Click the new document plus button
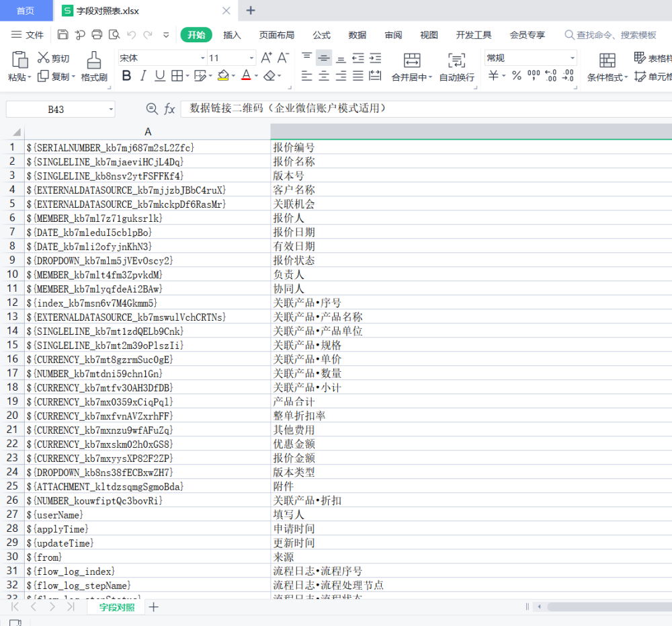The image size is (672, 626). point(251,10)
